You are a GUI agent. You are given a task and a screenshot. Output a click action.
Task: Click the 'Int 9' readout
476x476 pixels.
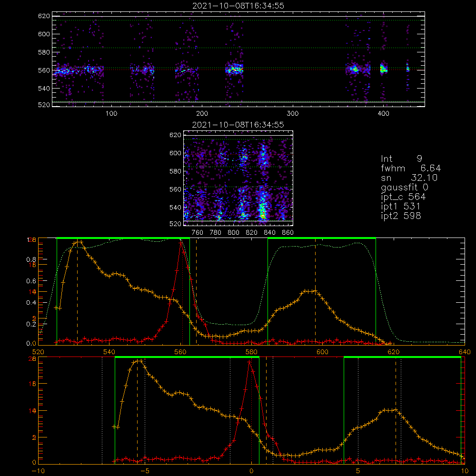click(x=401, y=159)
